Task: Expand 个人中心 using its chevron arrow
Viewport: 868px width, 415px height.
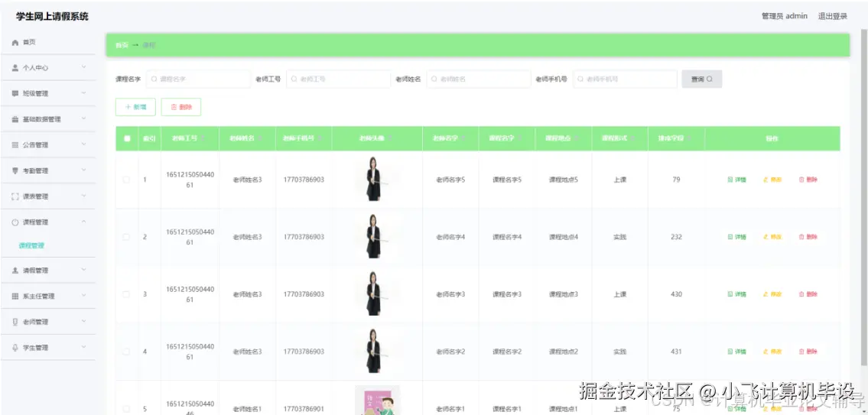Action: 83,67
